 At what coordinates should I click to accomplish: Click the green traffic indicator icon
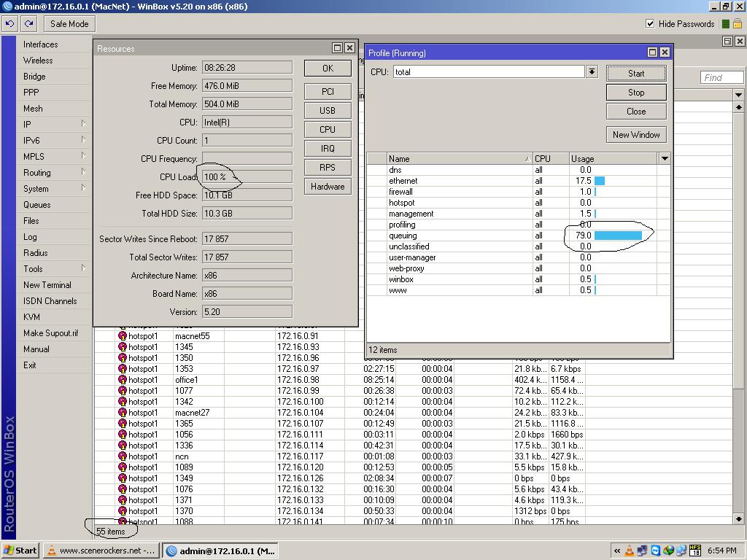[x=726, y=24]
